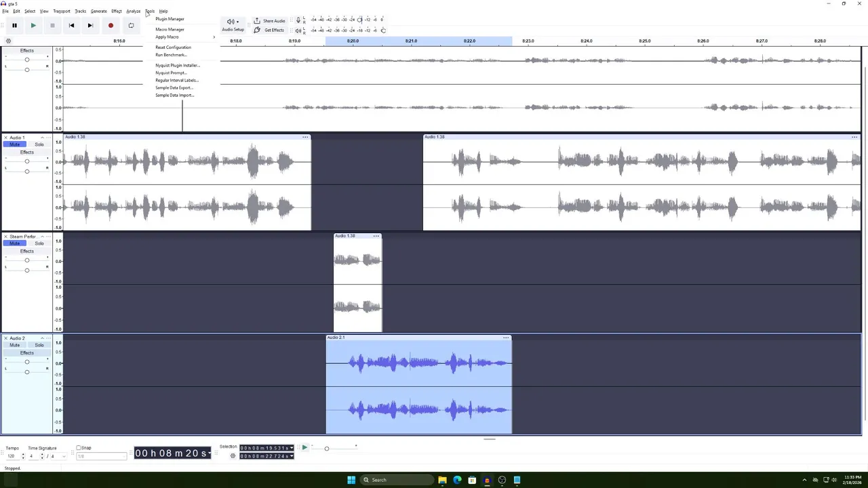Open Audio 1 track options menu
Screen dimensions: 868x488
48,138
